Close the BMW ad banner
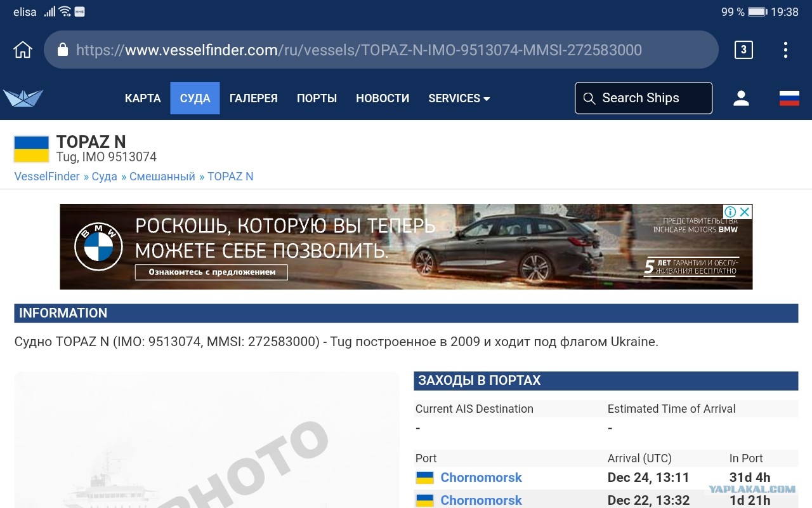This screenshot has width=812, height=508. 745,211
